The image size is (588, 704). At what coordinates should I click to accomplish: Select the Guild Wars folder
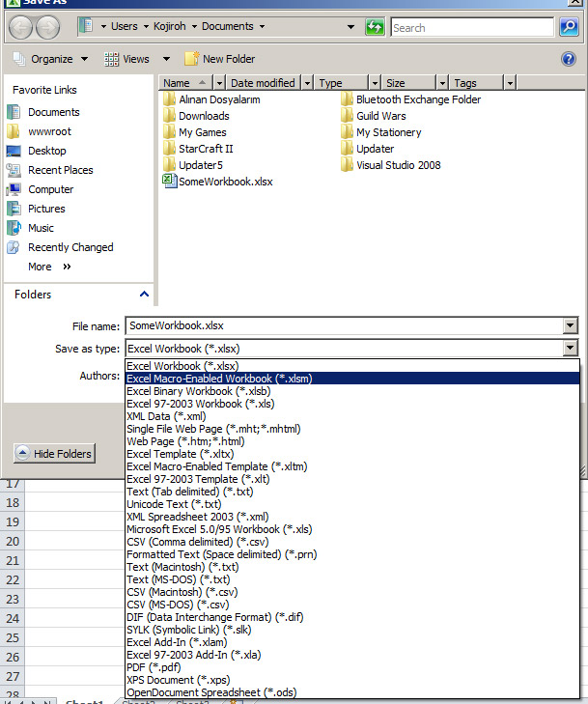tap(374, 116)
